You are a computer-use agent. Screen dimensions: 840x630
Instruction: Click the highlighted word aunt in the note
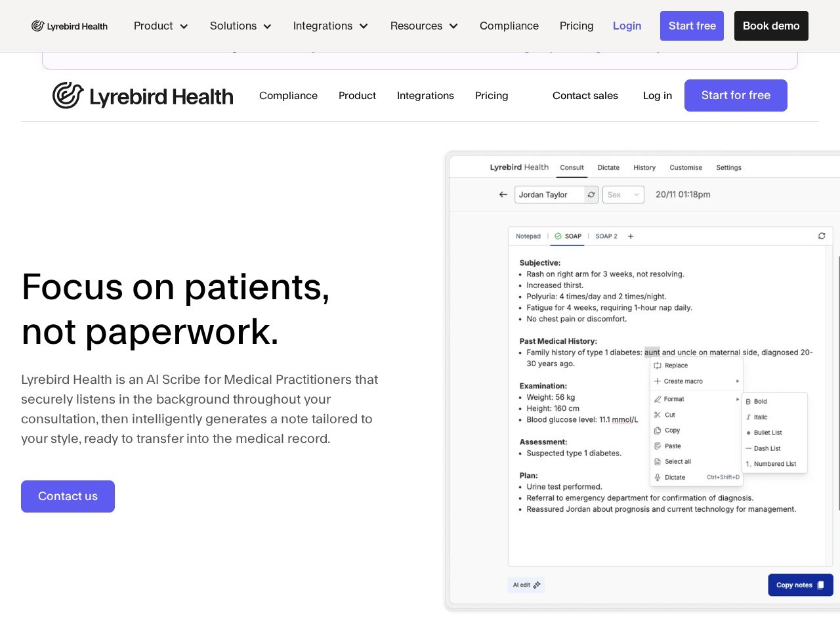coord(652,352)
